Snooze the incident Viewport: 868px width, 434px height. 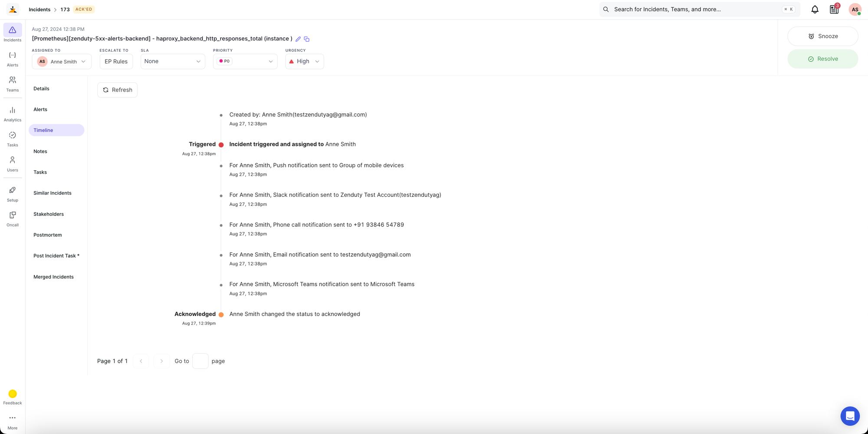click(x=823, y=36)
